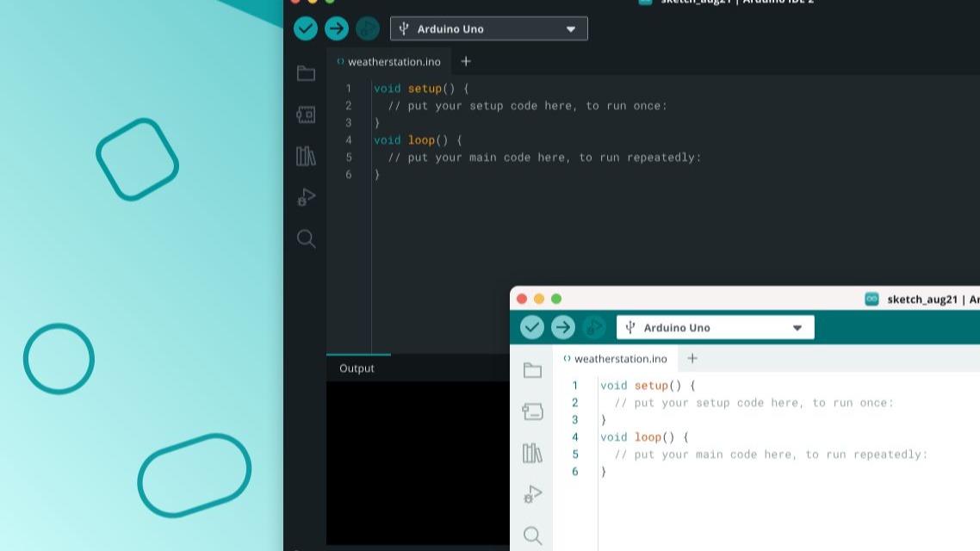980x551 pixels.
Task: Click 'void setup() {' line in light editor
Action: [648, 386]
